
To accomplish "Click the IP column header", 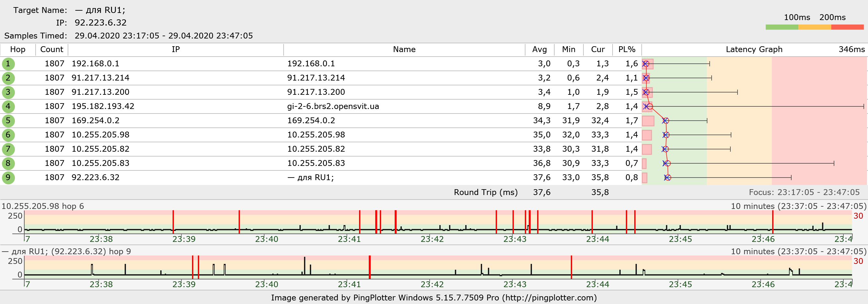I will [175, 49].
